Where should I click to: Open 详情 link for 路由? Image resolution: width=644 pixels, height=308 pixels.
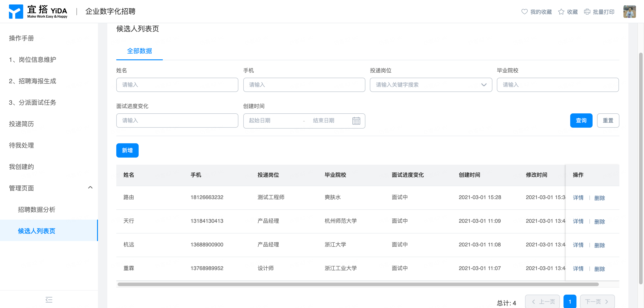[578, 198]
